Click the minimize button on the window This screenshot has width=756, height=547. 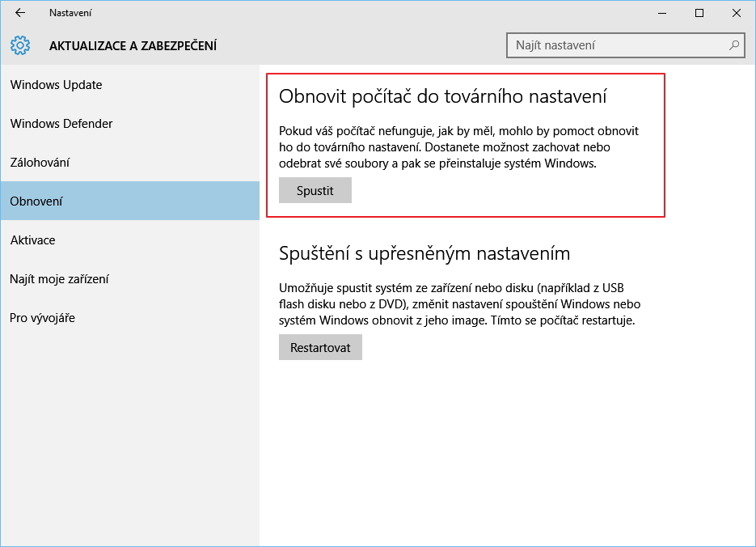point(661,13)
